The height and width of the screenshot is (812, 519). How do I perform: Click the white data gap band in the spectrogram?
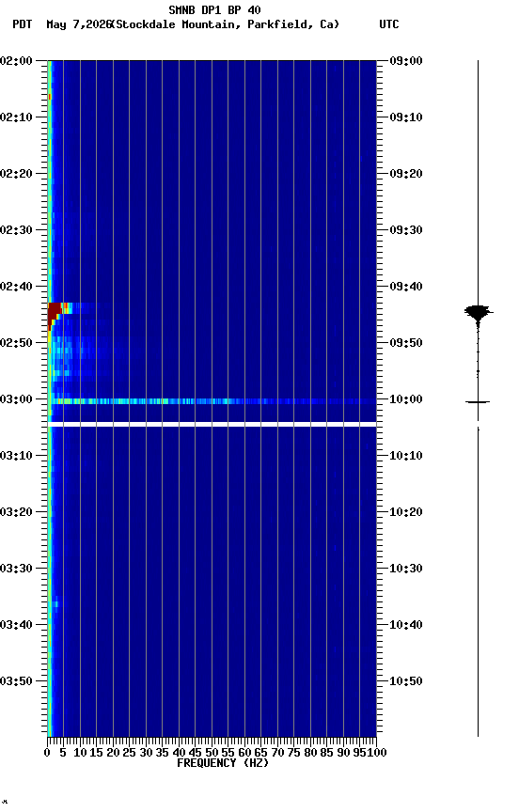click(x=212, y=424)
